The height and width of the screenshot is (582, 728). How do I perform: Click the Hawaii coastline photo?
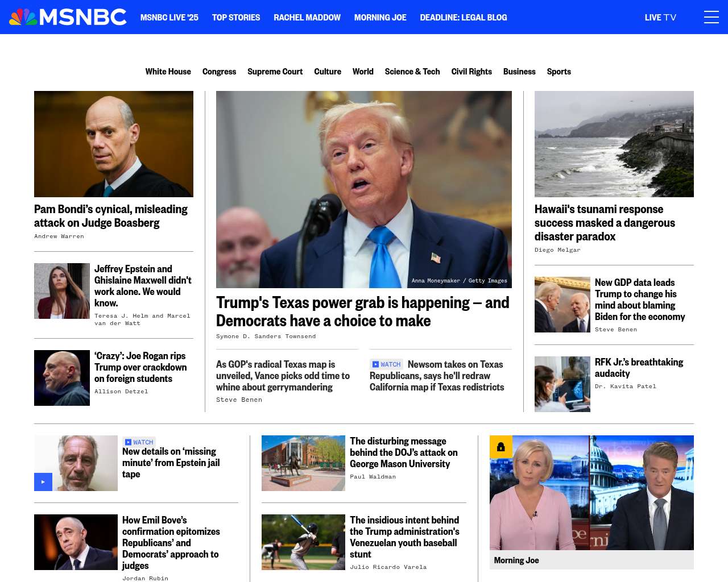[x=614, y=144]
